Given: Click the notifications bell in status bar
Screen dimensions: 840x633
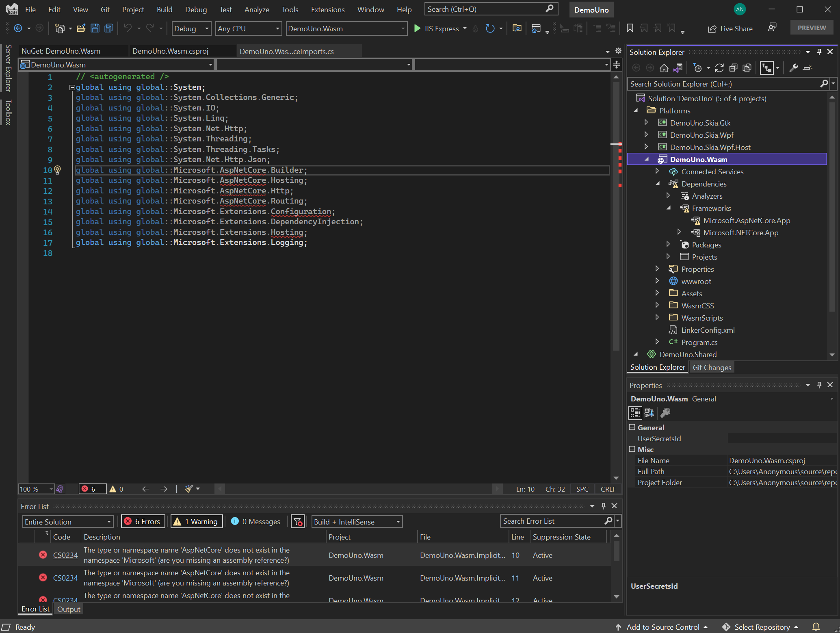Looking at the screenshot, I should click(816, 626).
